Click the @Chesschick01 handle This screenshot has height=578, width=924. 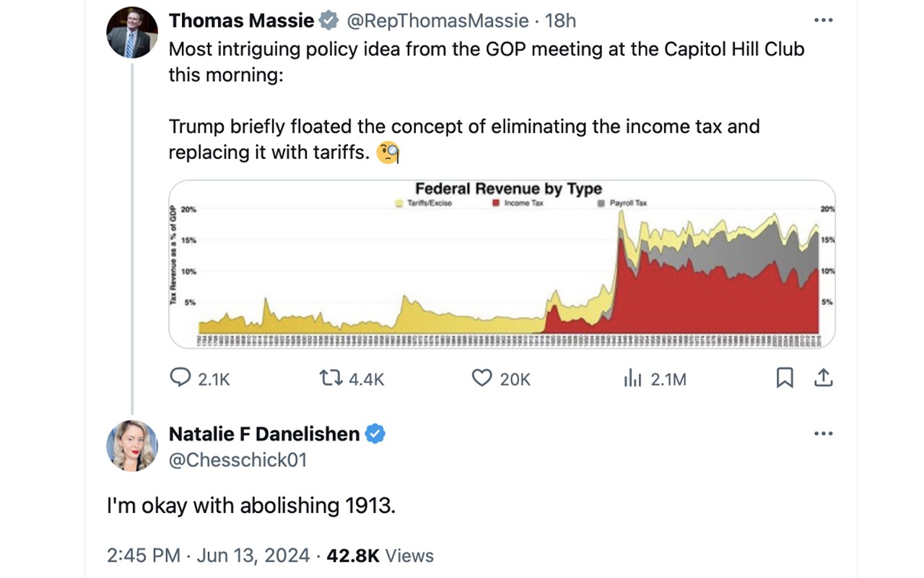237,460
